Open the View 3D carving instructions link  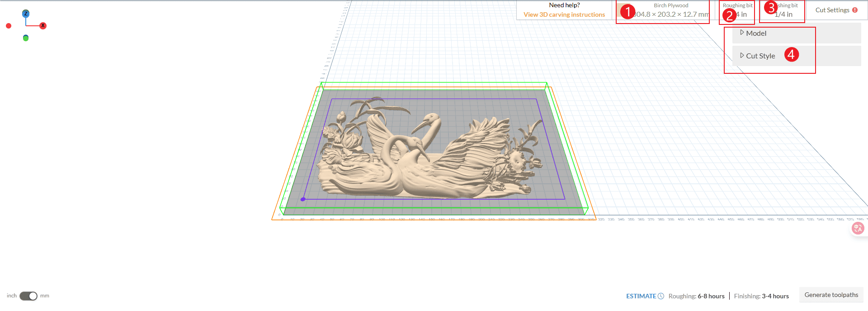(x=564, y=14)
